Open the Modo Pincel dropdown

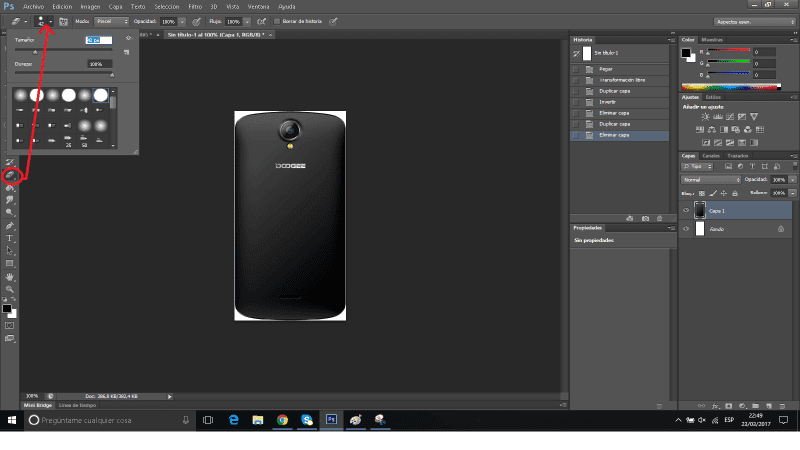[x=112, y=21]
